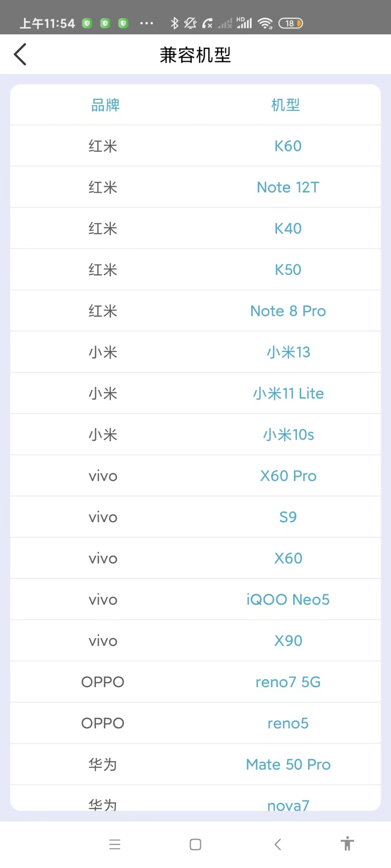Tap the 机型 column header

(x=286, y=105)
